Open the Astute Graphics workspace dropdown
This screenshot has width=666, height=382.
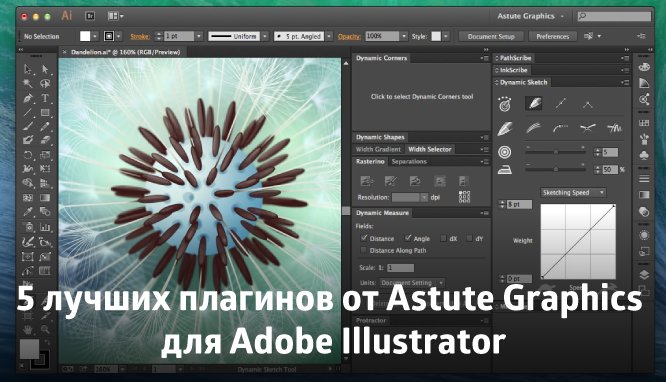tap(531, 16)
